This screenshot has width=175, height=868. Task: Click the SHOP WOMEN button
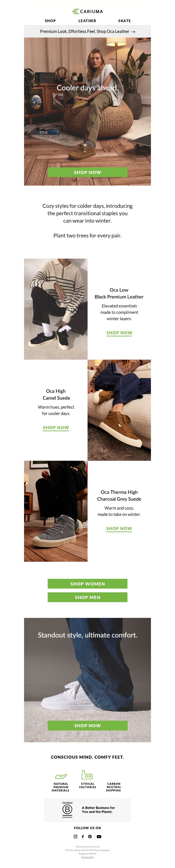(x=87, y=584)
